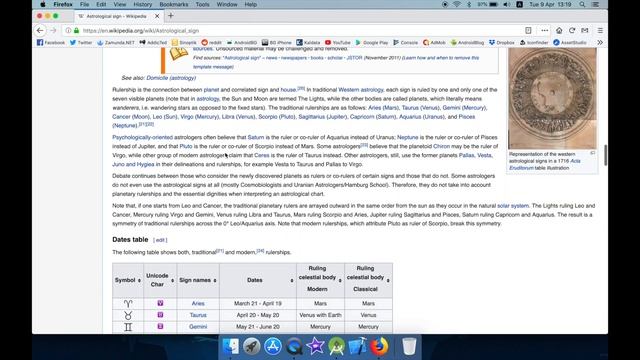Go back with the browser back arrow
The height and width of the screenshot is (360, 640).
(40, 31)
